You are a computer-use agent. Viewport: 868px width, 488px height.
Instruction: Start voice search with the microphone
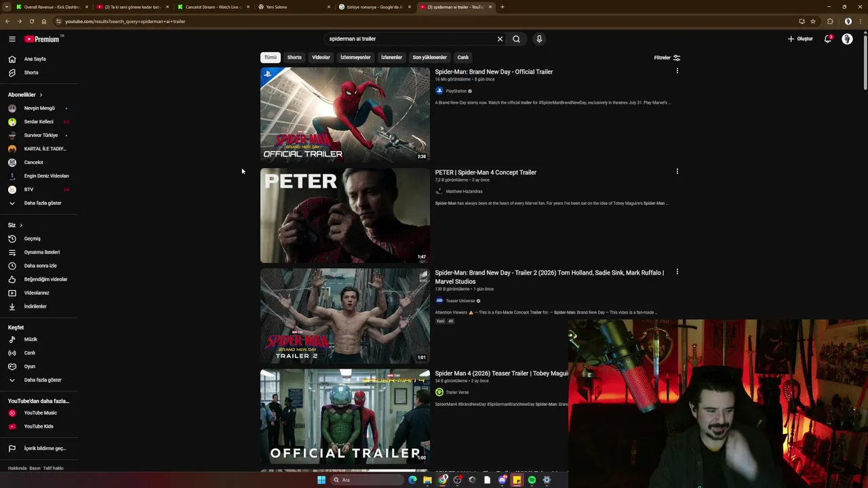click(x=539, y=39)
